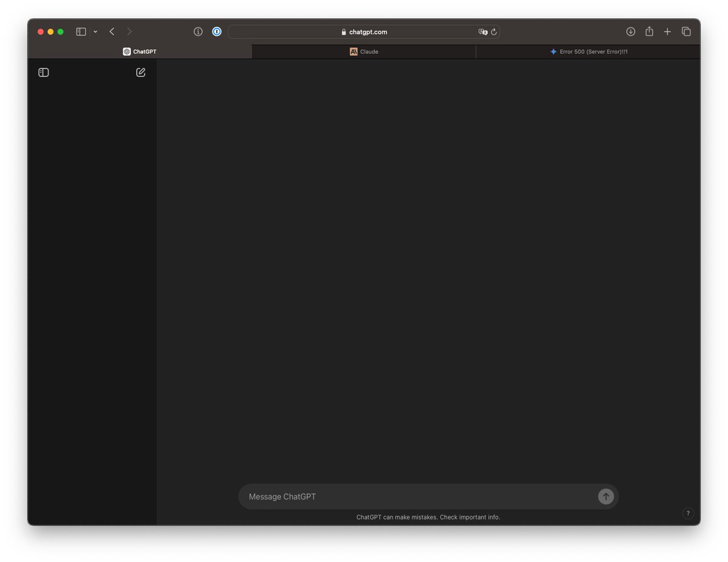Switch to the Claude tab

tap(364, 52)
